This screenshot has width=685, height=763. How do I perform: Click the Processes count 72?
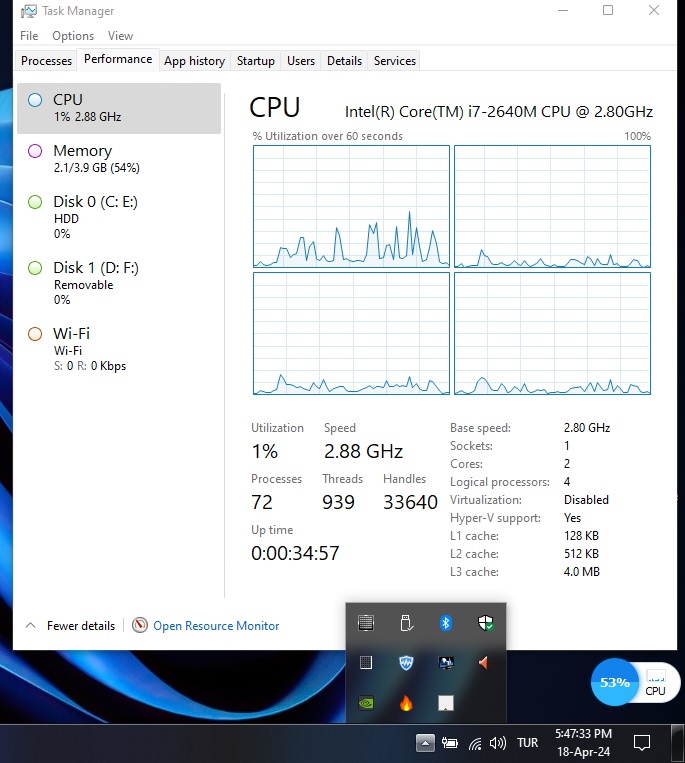click(x=262, y=502)
